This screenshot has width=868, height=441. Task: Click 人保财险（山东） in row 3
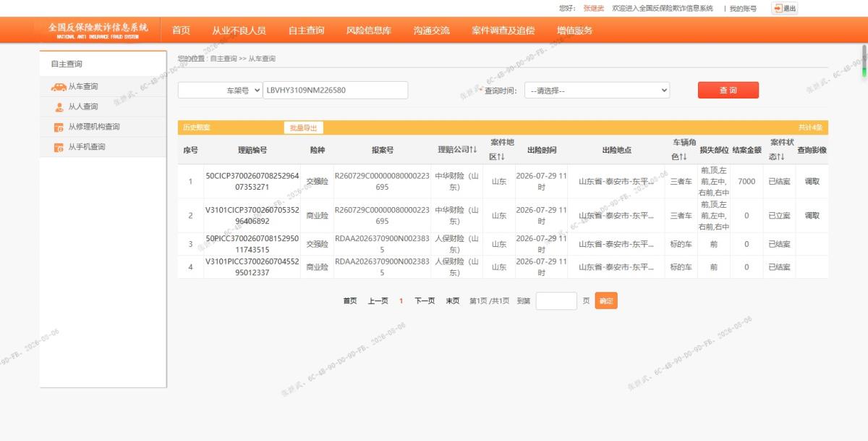click(457, 244)
